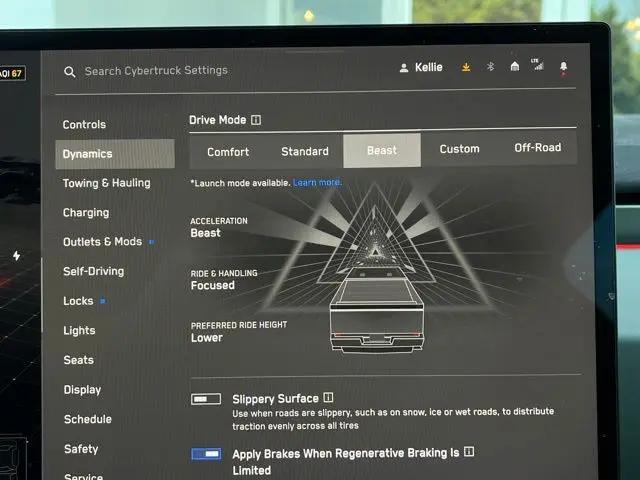
Task: Select Off-Road drive mode
Action: pos(538,147)
